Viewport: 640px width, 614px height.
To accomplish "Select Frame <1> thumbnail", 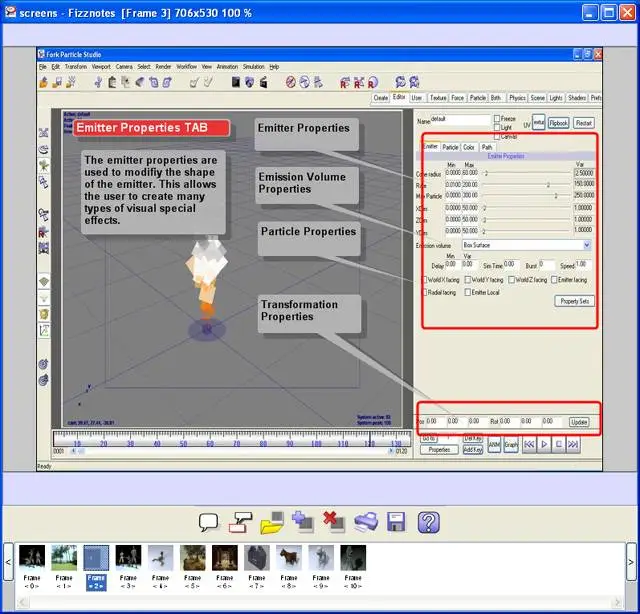I will click(64, 558).
